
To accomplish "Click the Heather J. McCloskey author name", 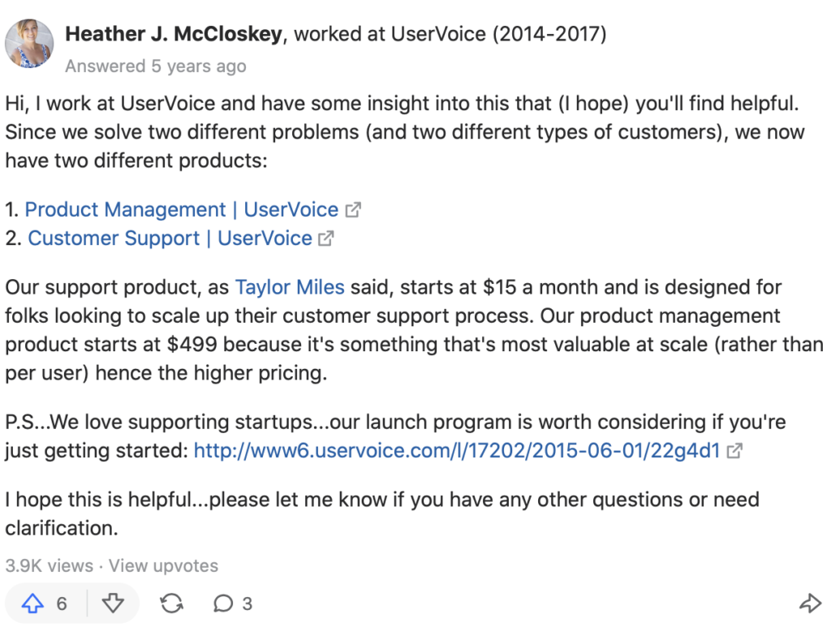I will pyautogui.click(x=174, y=34).
